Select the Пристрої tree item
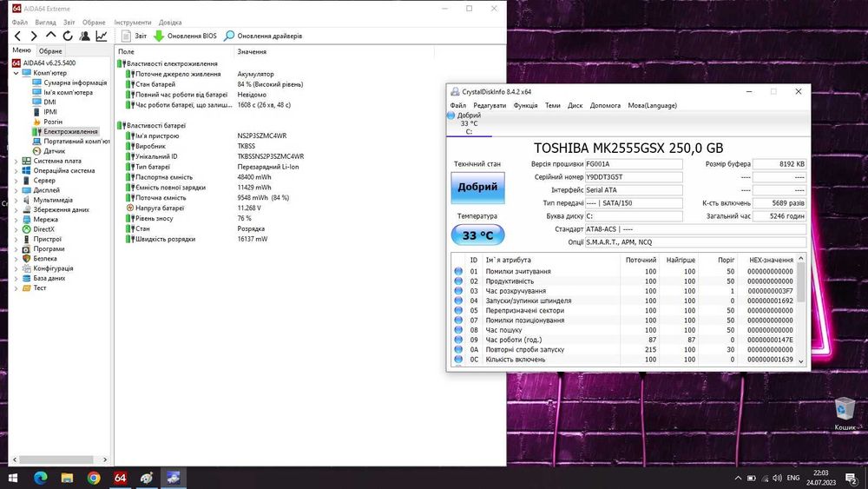 point(48,239)
